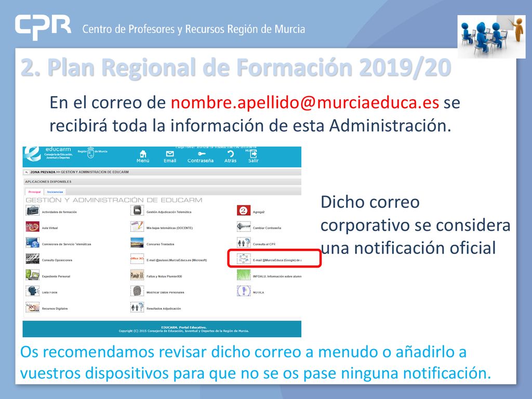Viewport: 532px width, 399px height.
Task: Select the Principal tab
Action: 35,192
